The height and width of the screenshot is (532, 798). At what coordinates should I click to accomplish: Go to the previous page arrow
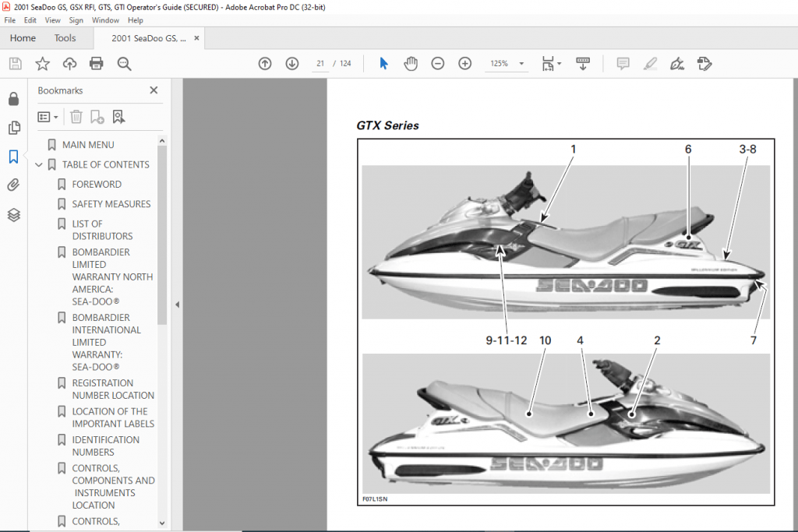[265, 64]
